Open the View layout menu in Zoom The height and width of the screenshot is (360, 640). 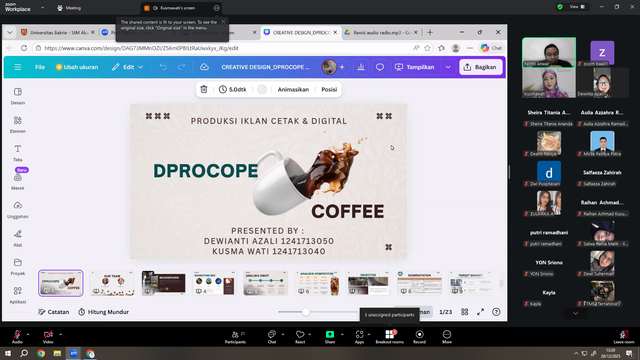(577, 7)
